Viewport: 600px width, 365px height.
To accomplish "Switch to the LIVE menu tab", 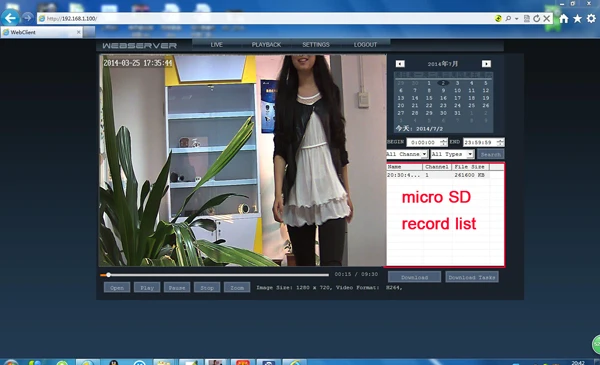I will pos(217,45).
